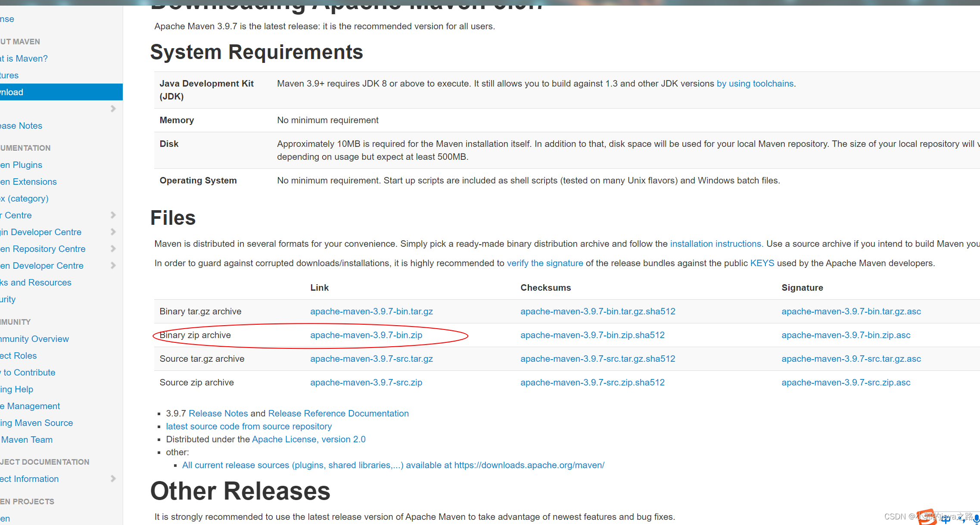The height and width of the screenshot is (525, 980).
Task: Open Release Notes in the sidebar
Action: coord(22,126)
